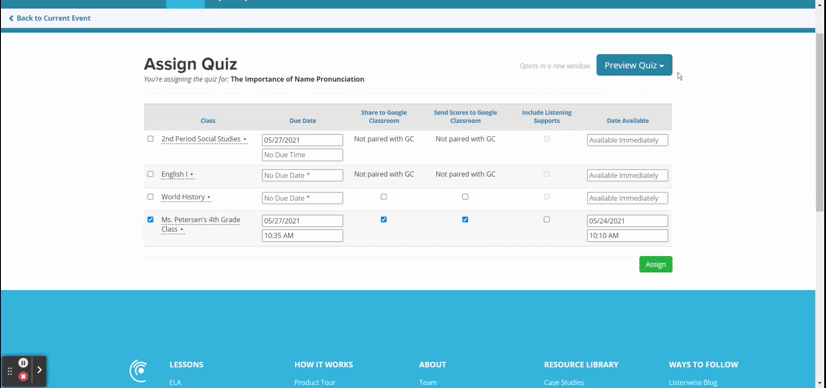
Task: Uncheck Send Scores for Ms. Petersen's class
Action: tap(465, 220)
